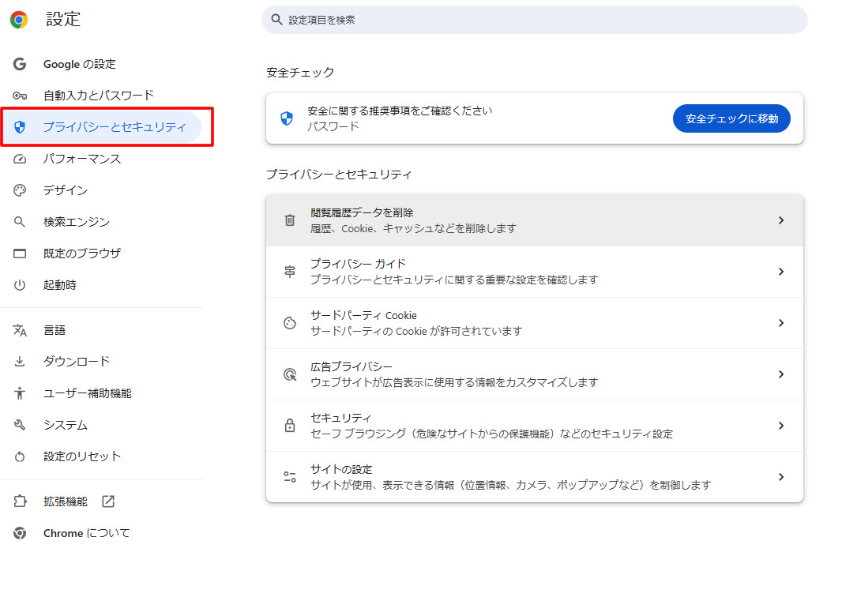The height and width of the screenshot is (616, 842).
Task: Expand 閲覧履歴データを削除 using its chevron arrow
Action: (780, 220)
